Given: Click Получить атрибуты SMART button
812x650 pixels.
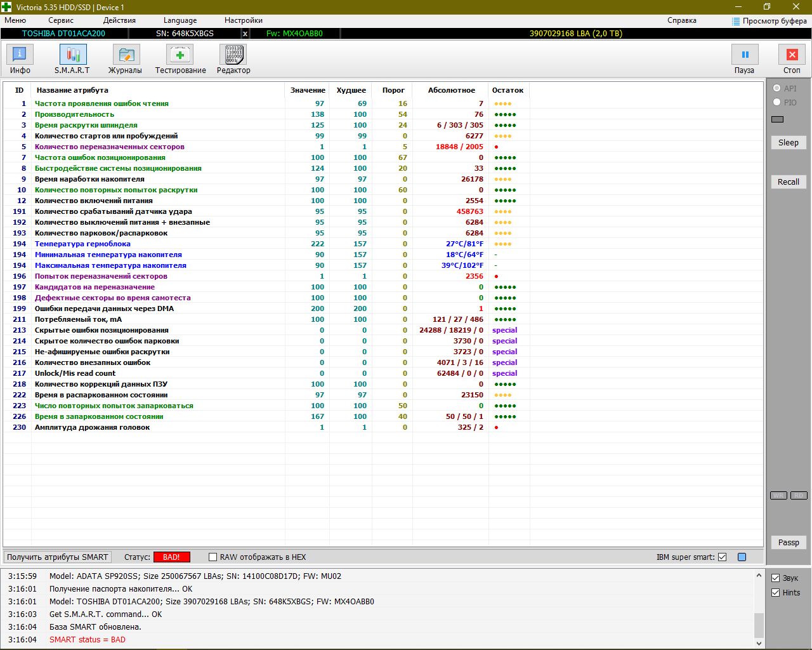Looking at the screenshot, I should [x=58, y=557].
